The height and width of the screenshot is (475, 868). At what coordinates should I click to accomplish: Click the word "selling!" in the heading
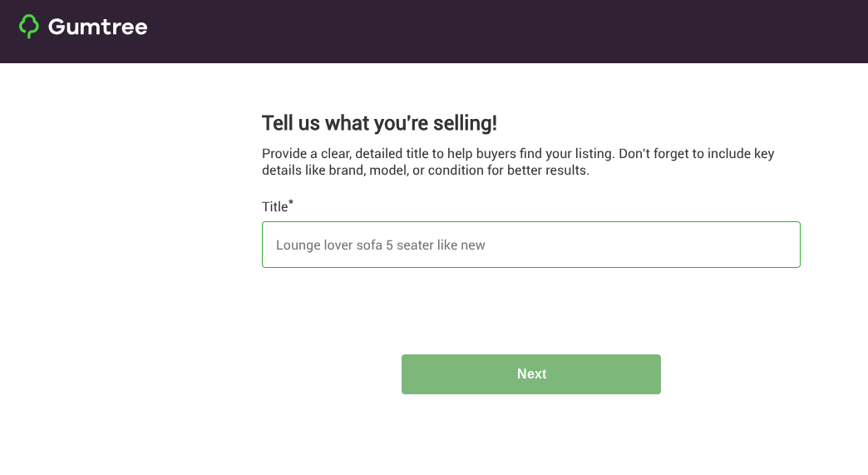(466, 124)
